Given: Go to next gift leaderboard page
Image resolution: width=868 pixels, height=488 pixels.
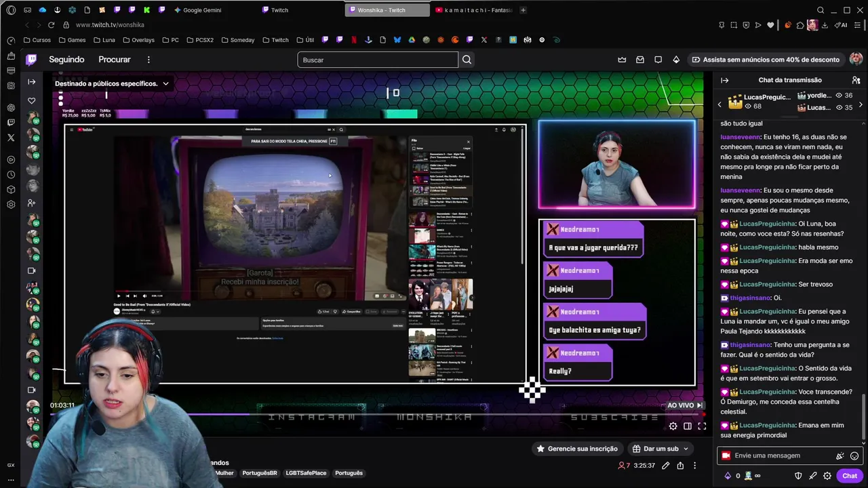Looking at the screenshot, I should (x=861, y=104).
